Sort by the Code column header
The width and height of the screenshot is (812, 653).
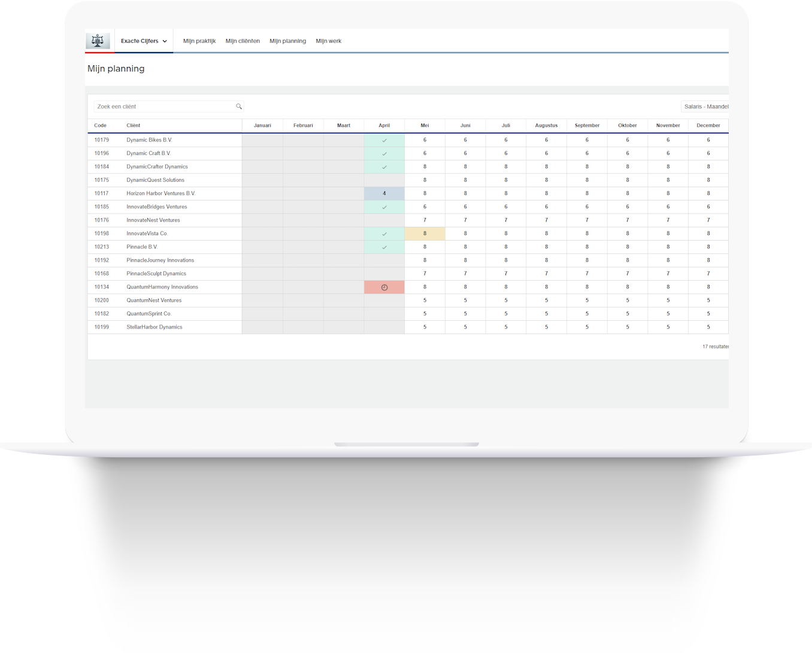(100, 126)
